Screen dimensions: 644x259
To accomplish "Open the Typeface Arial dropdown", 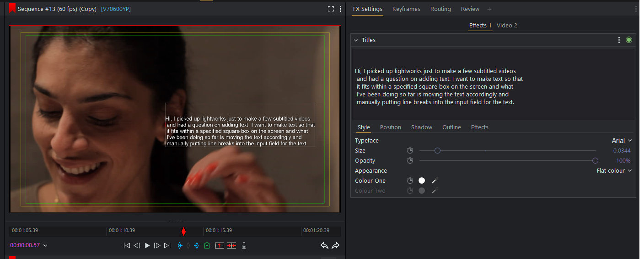I will (x=622, y=141).
